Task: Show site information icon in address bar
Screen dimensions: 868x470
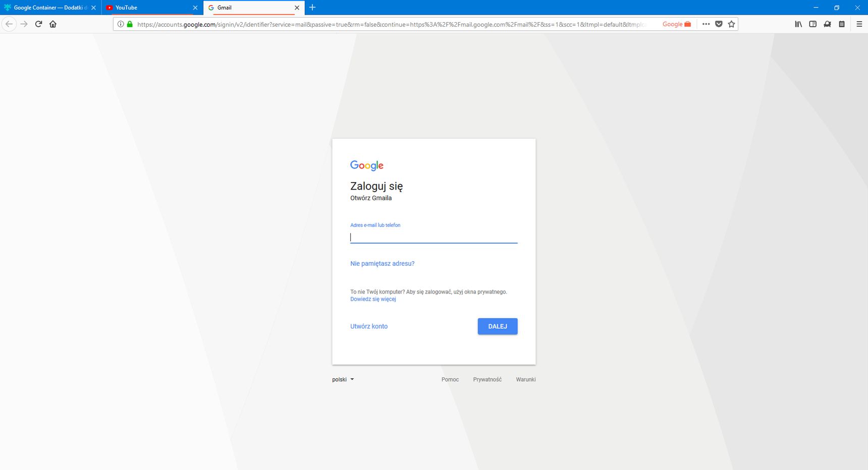Action: coord(121,24)
